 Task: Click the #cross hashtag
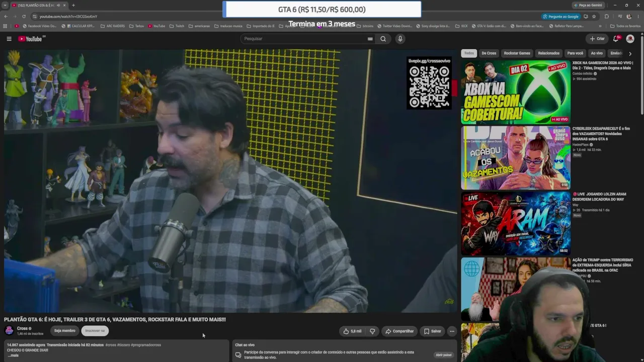click(111, 345)
